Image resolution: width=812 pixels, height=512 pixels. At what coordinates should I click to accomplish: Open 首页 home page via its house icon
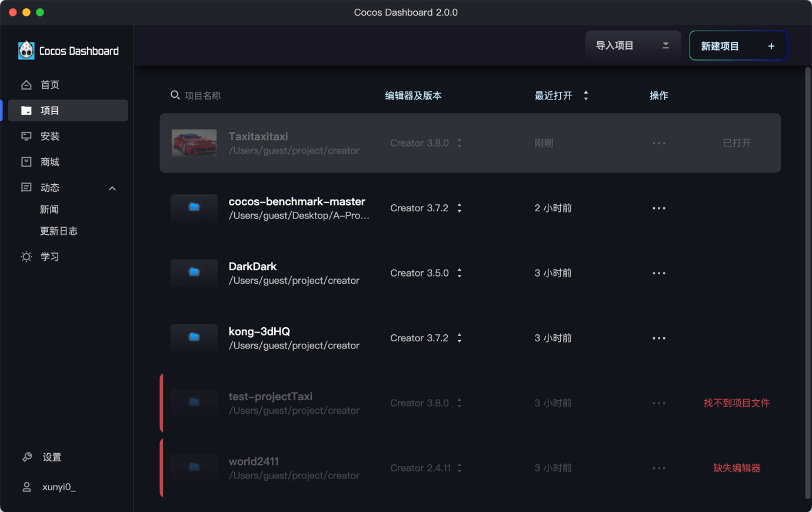(26, 84)
